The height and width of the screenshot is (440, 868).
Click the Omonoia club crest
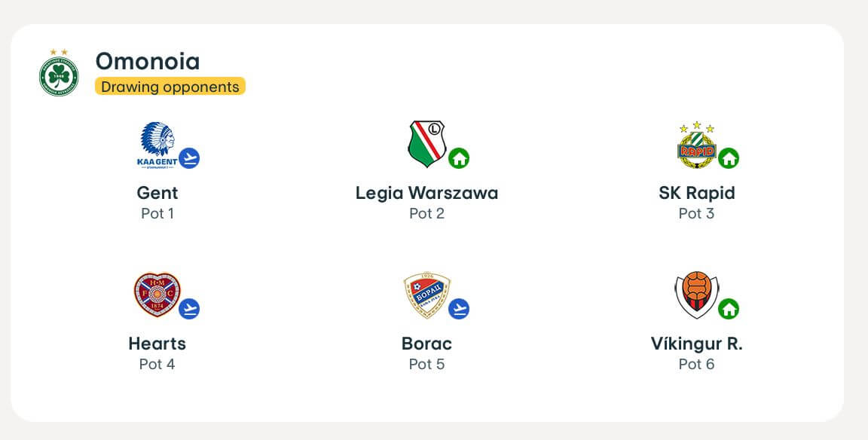(x=59, y=75)
